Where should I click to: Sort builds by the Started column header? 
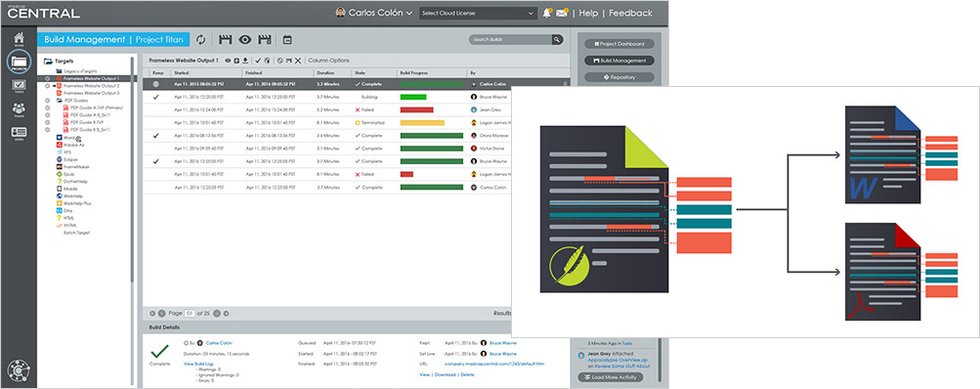pos(183,73)
